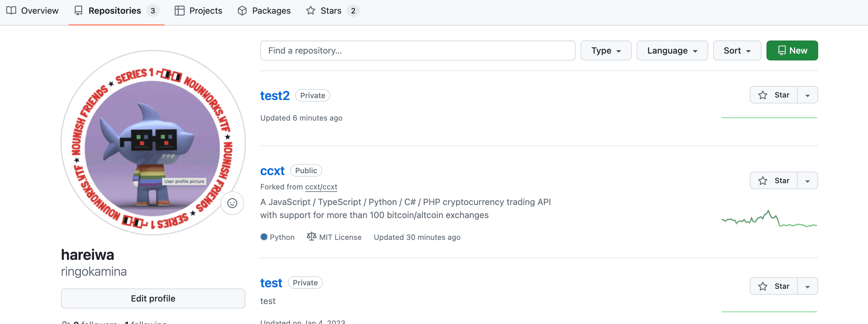Star the test repository
The height and width of the screenshot is (324, 868).
point(773,286)
